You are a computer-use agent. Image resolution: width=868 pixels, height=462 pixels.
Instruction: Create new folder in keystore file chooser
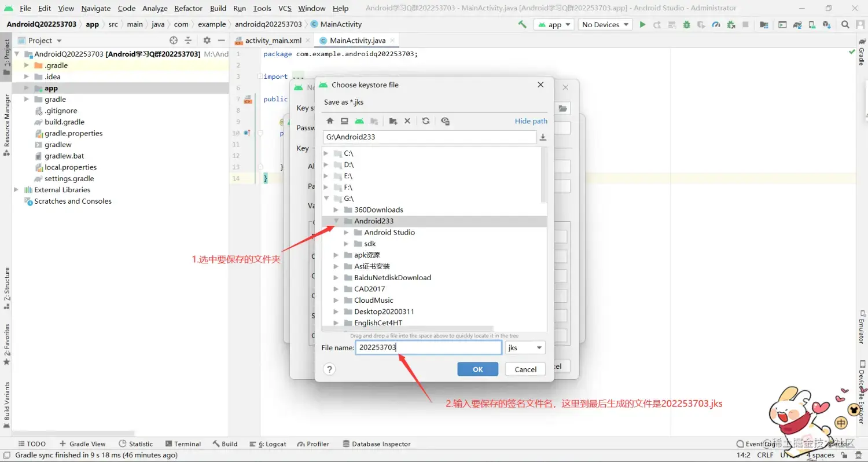[x=393, y=121]
